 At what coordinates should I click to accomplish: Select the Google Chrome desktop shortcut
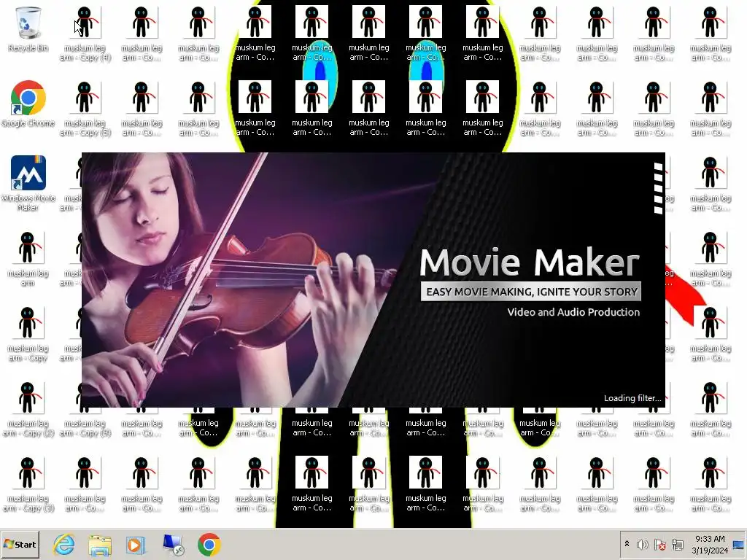[28, 104]
